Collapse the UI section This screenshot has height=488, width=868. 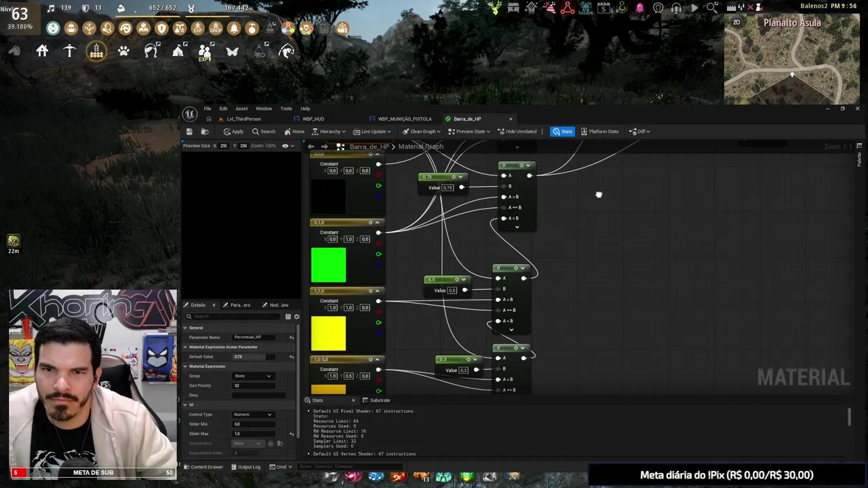coord(185,405)
